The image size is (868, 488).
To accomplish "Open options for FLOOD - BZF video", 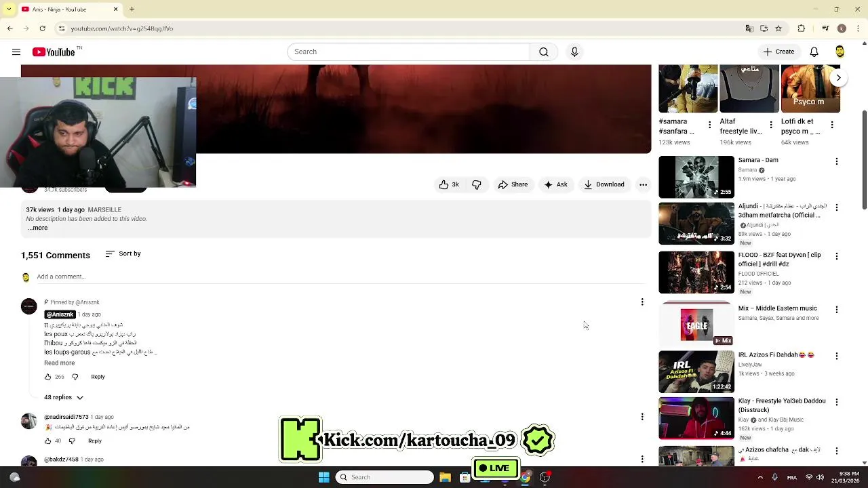I will point(837,256).
